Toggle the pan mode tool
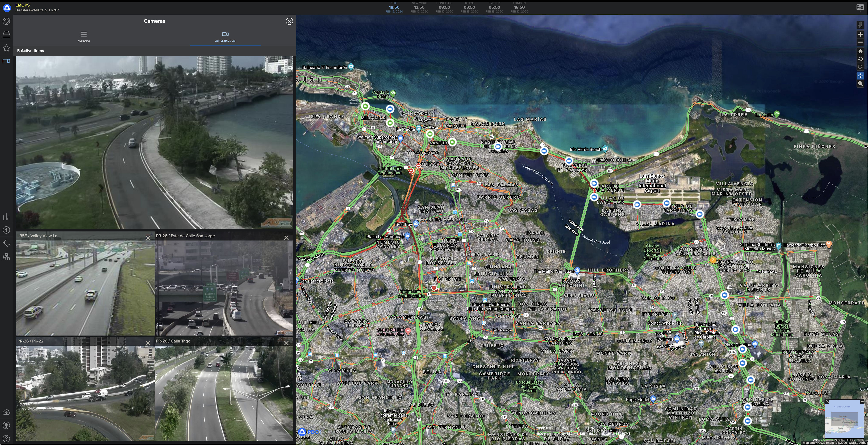The width and height of the screenshot is (868, 445). 860,76
